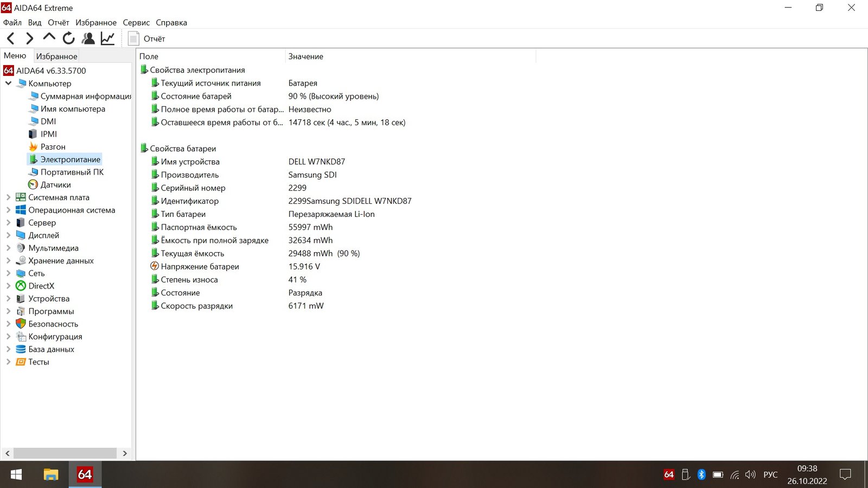Select Суммарная информация in the tree
868x488 pixels.
coord(80,96)
